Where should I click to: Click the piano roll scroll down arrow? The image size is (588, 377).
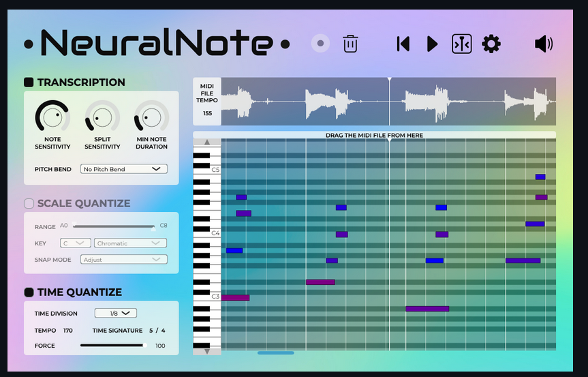click(207, 352)
